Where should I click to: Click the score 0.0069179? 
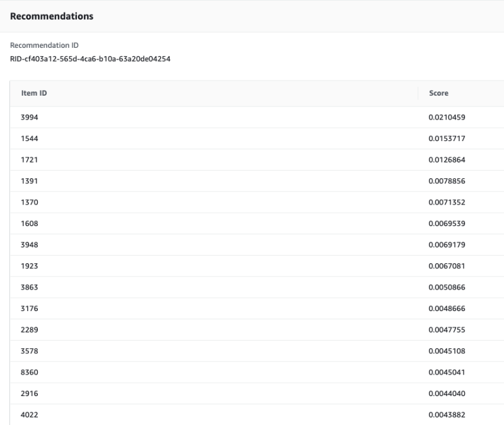tap(447, 244)
